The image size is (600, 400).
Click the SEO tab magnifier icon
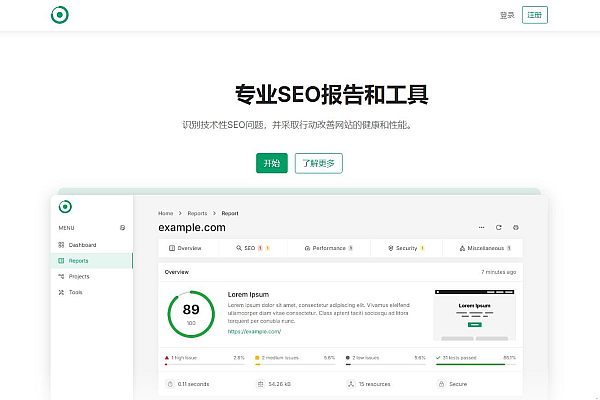[x=239, y=248]
